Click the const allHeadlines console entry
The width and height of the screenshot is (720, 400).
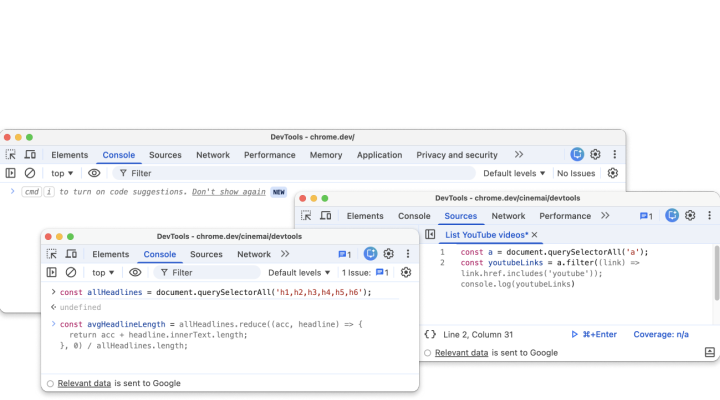(x=215, y=292)
